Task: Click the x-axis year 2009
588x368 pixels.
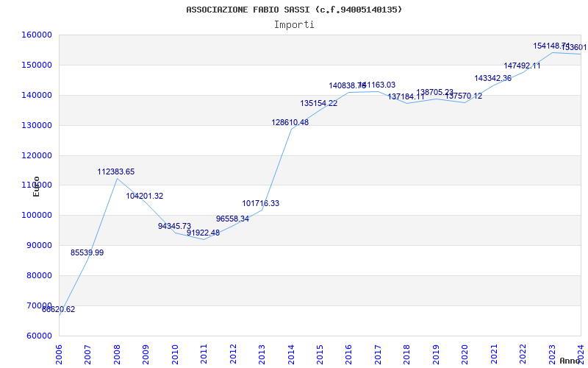Action: pyautogui.click(x=146, y=355)
